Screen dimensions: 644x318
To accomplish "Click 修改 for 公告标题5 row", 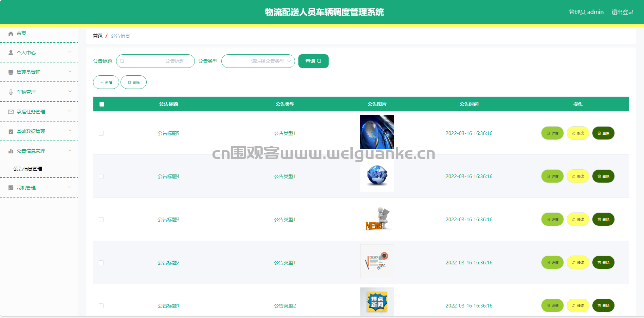I will click(x=578, y=133).
